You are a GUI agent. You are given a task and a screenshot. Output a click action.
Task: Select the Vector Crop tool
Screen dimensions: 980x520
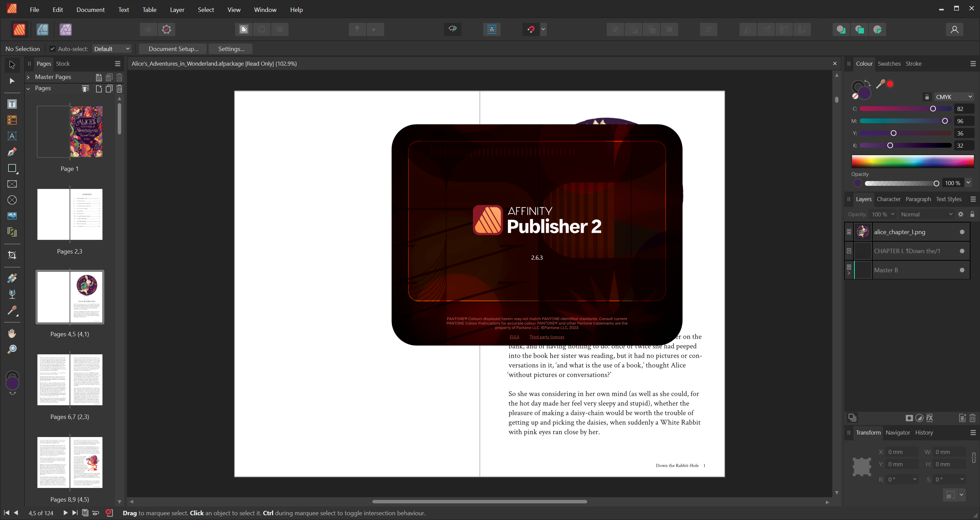click(x=12, y=255)
